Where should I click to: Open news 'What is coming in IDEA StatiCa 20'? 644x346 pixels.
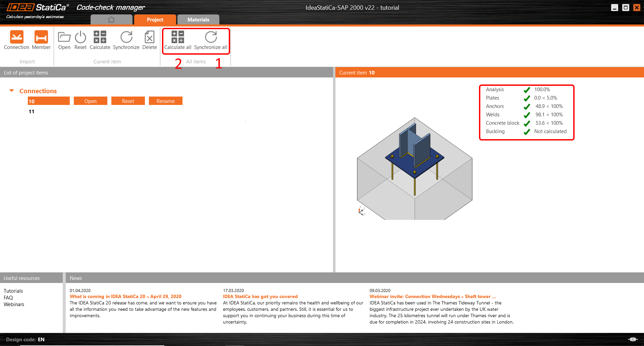(x=125, y=296)
